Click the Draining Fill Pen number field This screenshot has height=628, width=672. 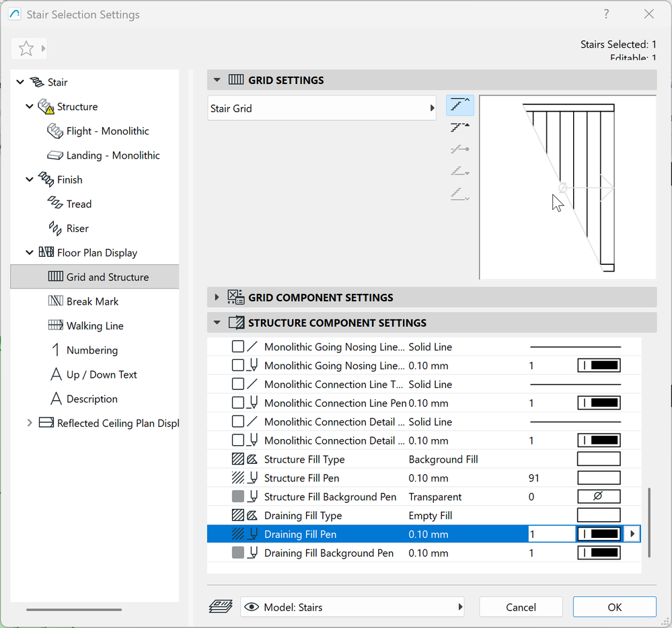coord(550,535)
